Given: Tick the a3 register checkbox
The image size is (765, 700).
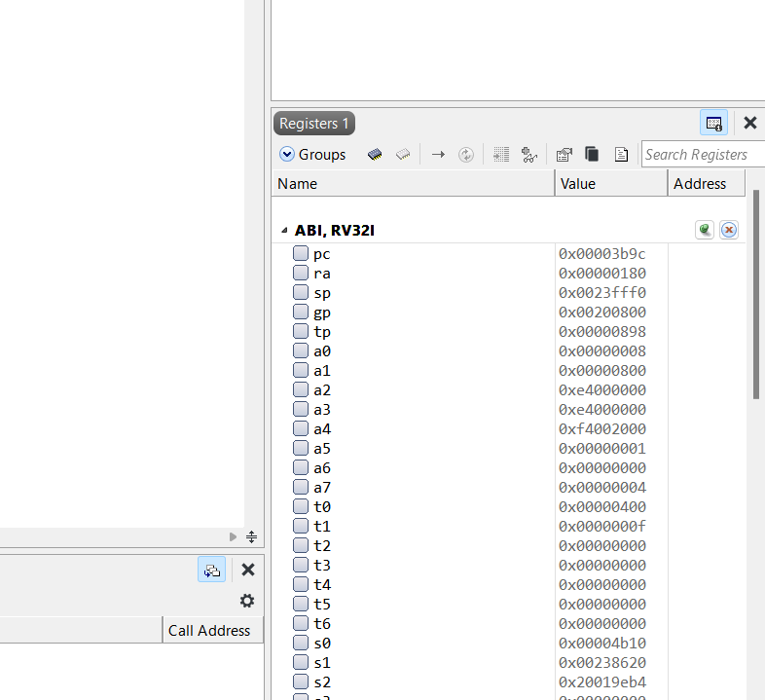Looking at the screenshot, I should 301,409.
